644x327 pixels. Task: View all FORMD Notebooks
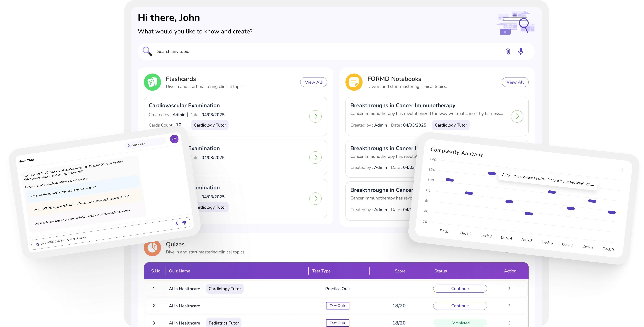click(515, 82)
